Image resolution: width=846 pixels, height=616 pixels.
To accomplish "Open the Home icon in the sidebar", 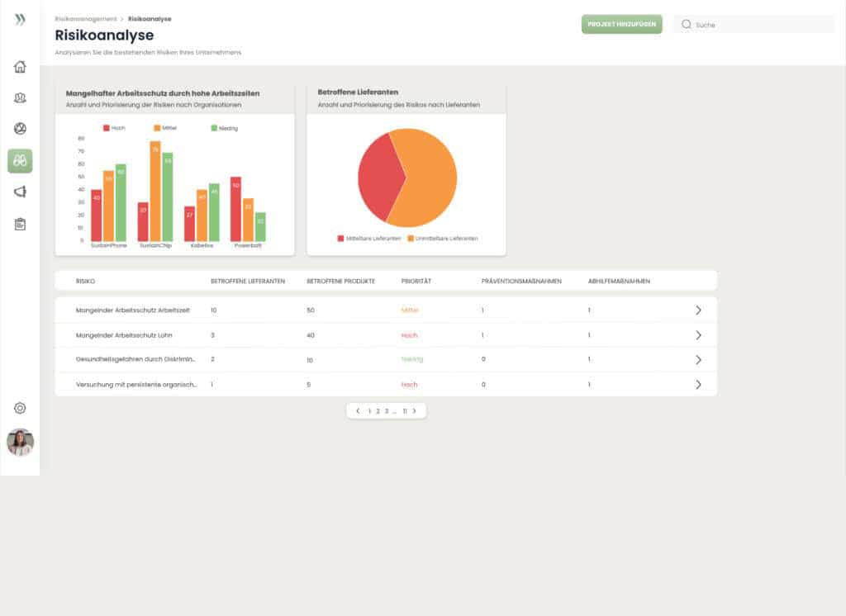I will 20,67.
